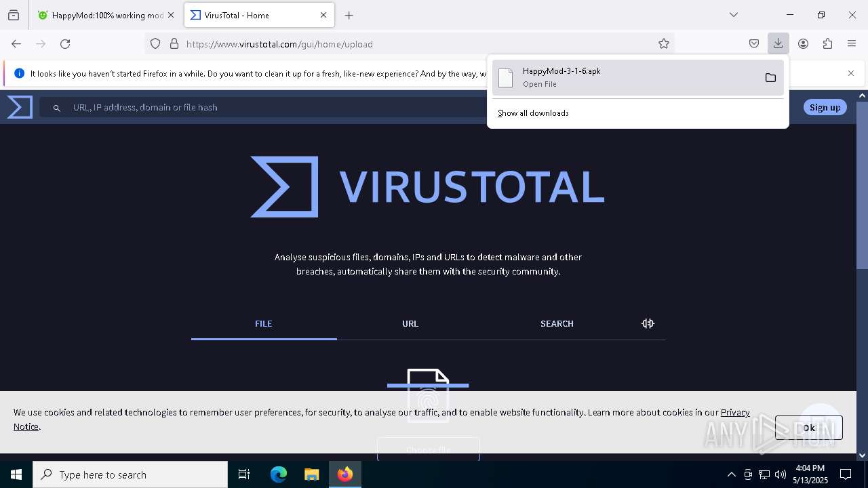This screenshot has width=868, height=488.
Task: Accept cookies with Ok button
Action: 808,428
